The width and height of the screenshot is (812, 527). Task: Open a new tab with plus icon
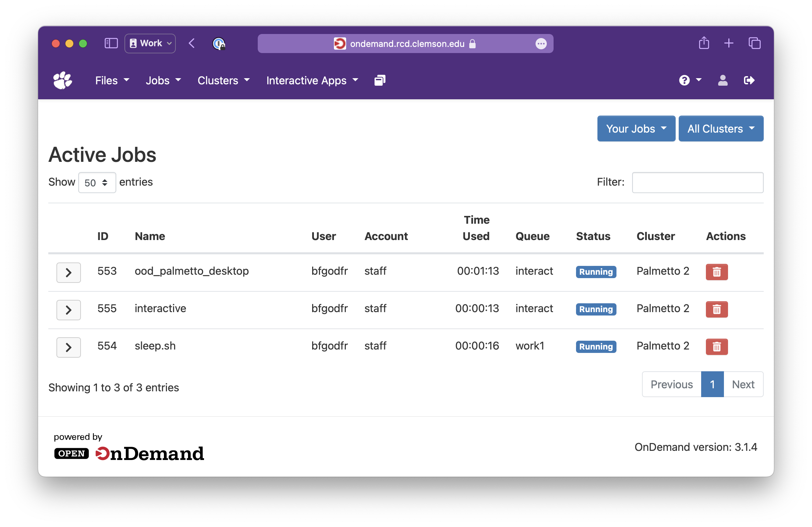pos(728,43)
